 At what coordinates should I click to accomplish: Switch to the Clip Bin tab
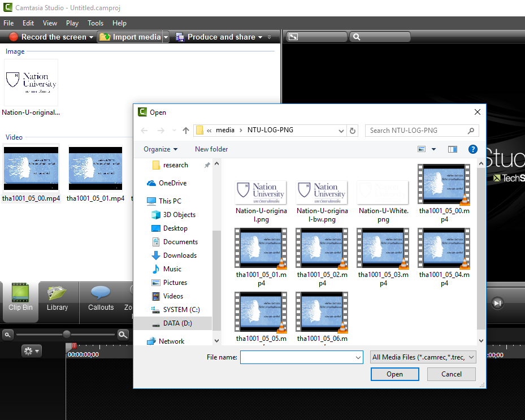click(x=20, y=298)
